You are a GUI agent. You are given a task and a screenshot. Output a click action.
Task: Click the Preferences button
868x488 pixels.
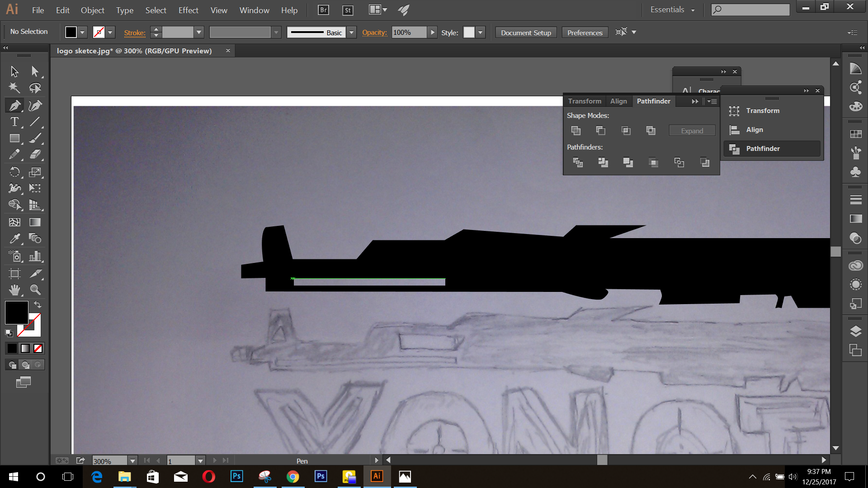pyautogui.click(x=585, y=33)
